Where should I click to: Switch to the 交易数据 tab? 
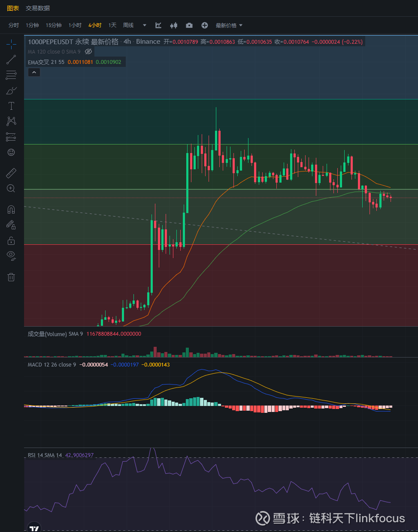38,8
